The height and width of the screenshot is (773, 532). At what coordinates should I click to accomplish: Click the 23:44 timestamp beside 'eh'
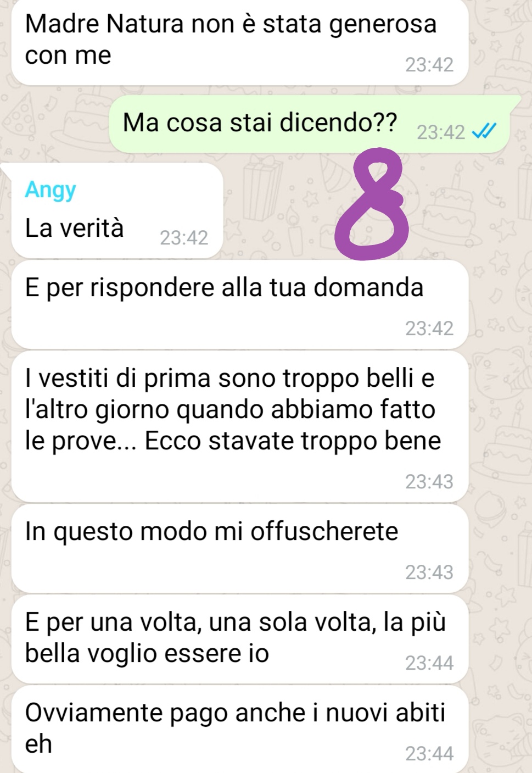[x=429, y=754]
